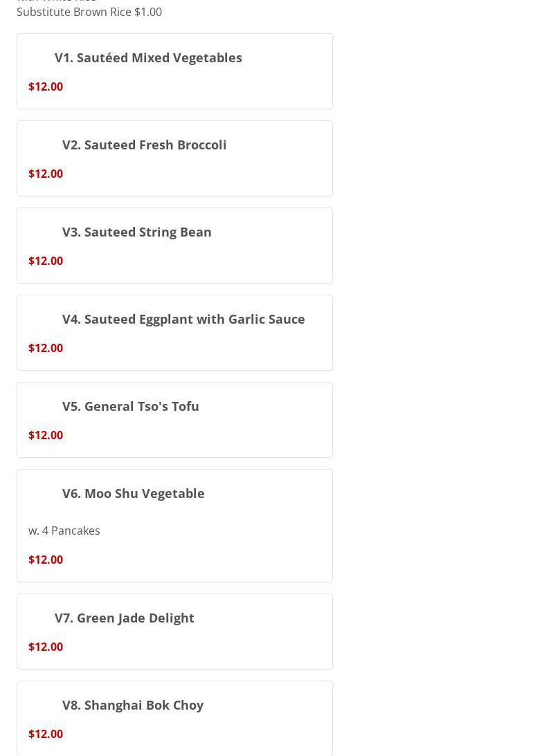
Task: Click the $12.00 price for Green Jade Delight
Action: point(46,647)
